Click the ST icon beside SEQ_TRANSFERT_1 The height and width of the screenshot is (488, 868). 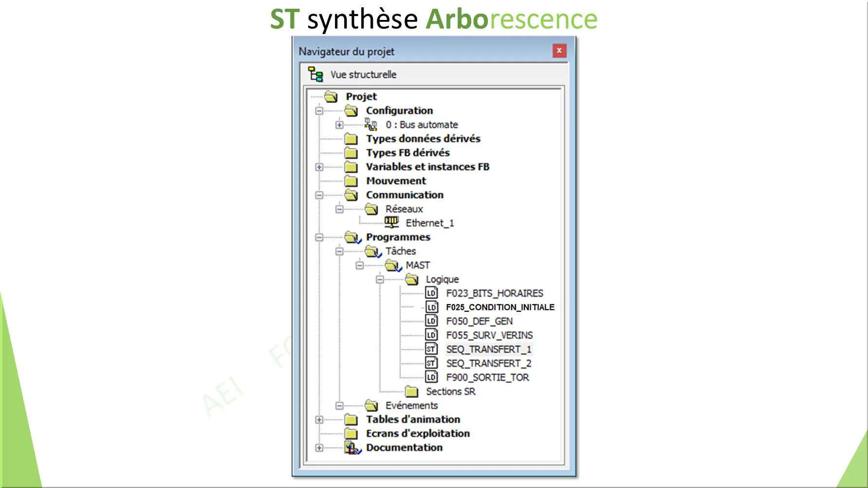tap(431, 349)
